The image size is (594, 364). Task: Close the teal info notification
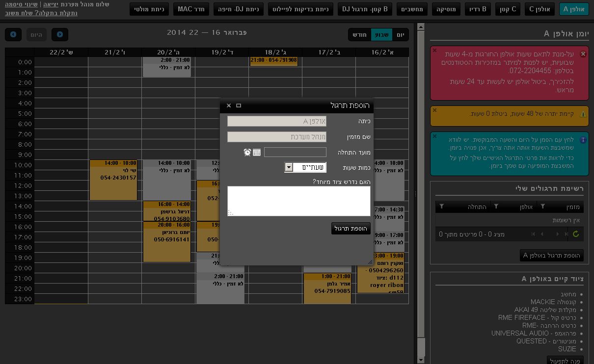(x=434, y=136)
